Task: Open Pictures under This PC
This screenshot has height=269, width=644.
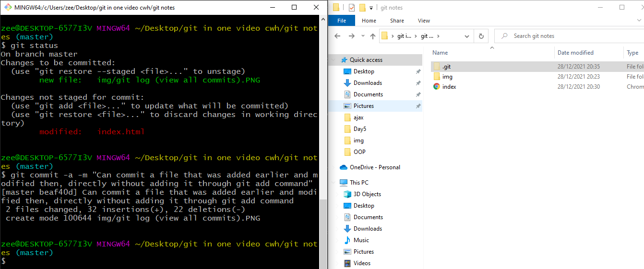Action: [x=363, y=252]
